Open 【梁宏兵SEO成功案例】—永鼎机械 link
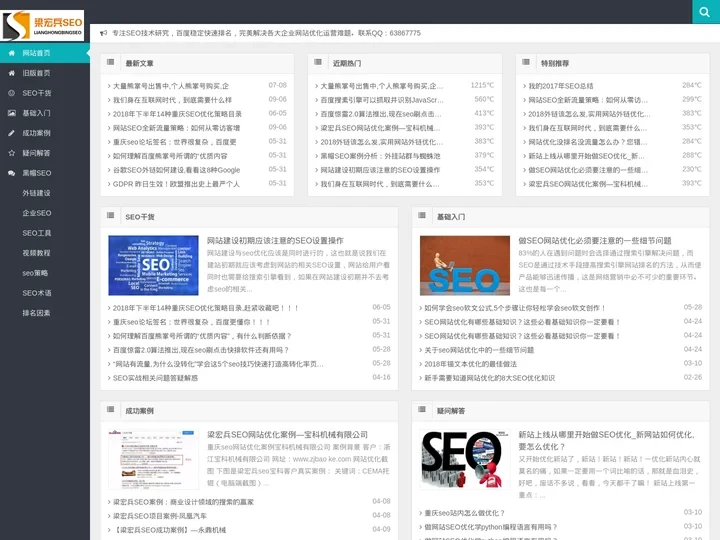 [x=167, y=530]
